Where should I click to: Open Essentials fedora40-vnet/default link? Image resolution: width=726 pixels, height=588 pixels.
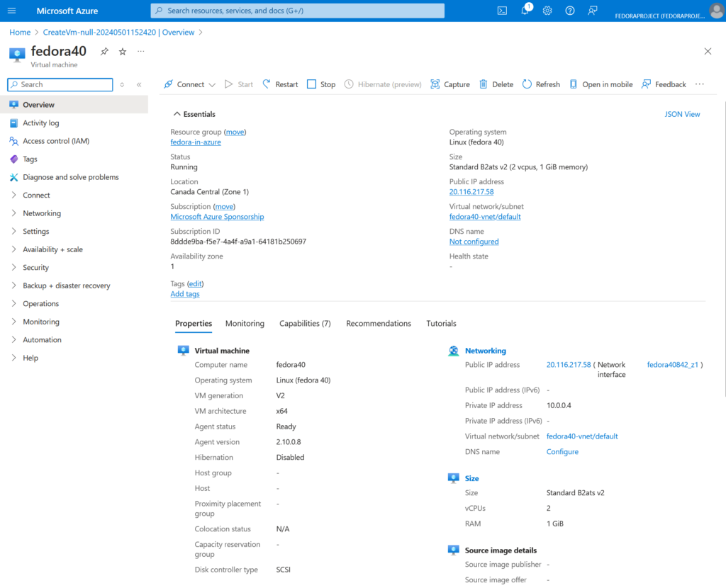(485, 217)
